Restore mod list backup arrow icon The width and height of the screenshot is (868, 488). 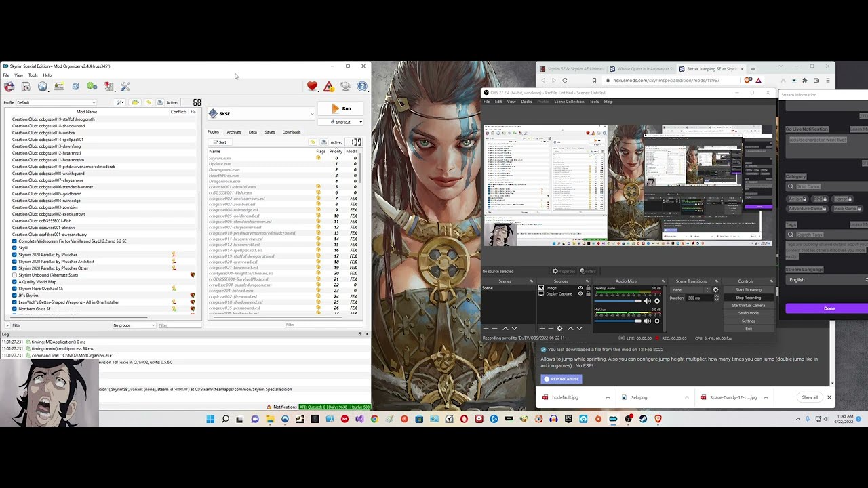149,102
